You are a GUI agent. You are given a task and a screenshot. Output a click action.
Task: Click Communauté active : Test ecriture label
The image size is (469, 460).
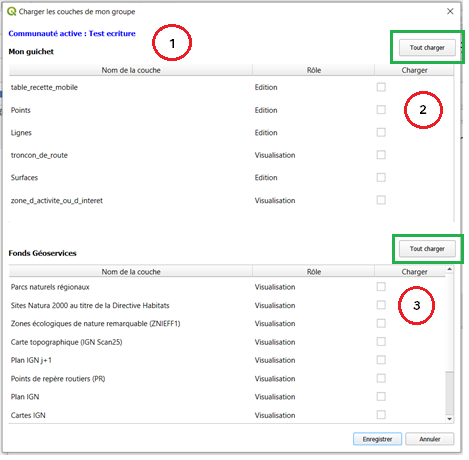point(72,33)
